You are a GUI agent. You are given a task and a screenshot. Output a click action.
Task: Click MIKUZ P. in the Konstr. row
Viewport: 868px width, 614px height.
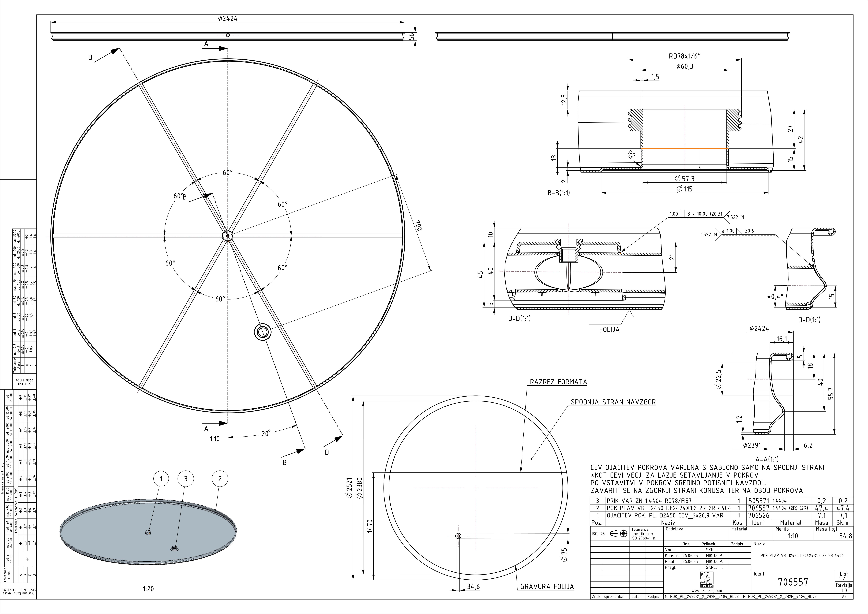point(714,556)
